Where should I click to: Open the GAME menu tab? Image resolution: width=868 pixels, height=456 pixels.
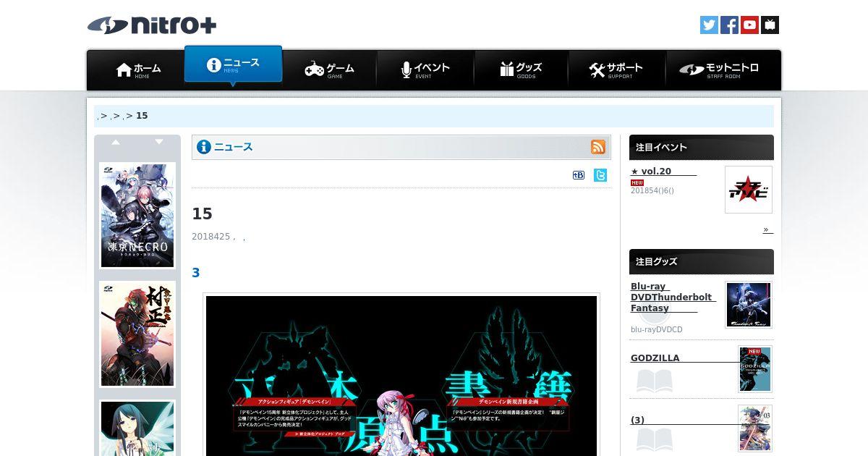[x=329, y=70]
